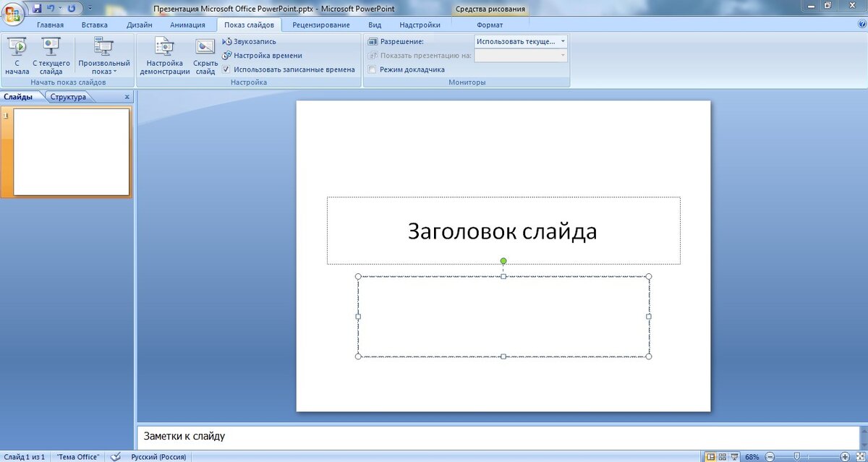Switch to «Надстройки» ribbon tab

click(x=420, y=25)
